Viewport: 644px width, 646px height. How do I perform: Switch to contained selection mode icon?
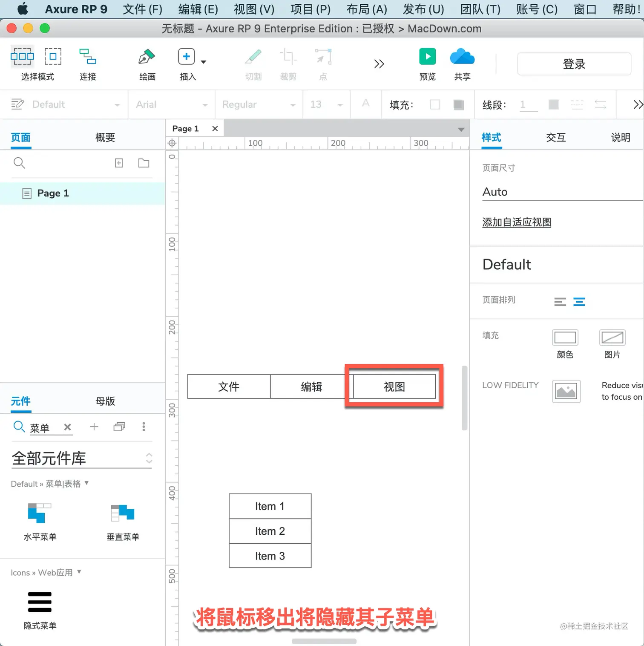click(53, 56)
